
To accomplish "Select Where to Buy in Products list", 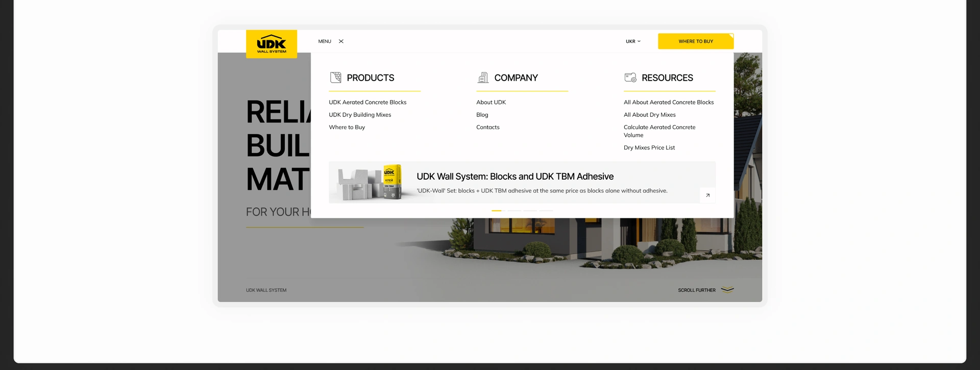I will pyautogui.click(x=347, y=127).
